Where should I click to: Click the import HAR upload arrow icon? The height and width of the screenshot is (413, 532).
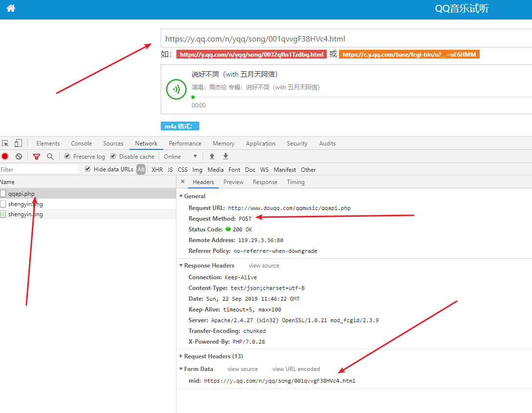pyautogui.click(x=212, y=156)
